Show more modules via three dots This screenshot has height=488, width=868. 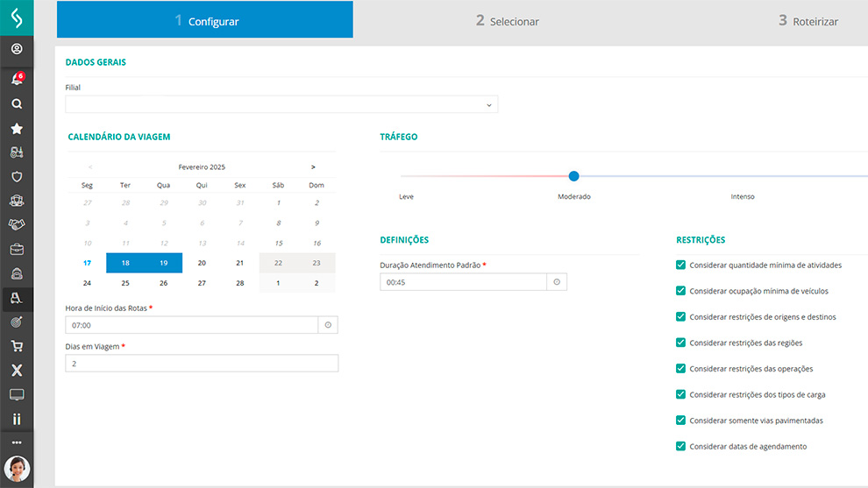pos(17,442)
